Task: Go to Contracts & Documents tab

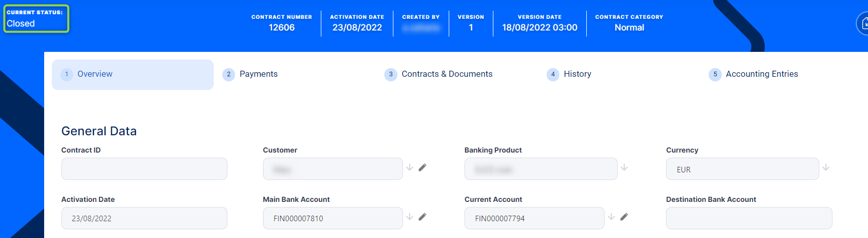Action: (447, 74)
